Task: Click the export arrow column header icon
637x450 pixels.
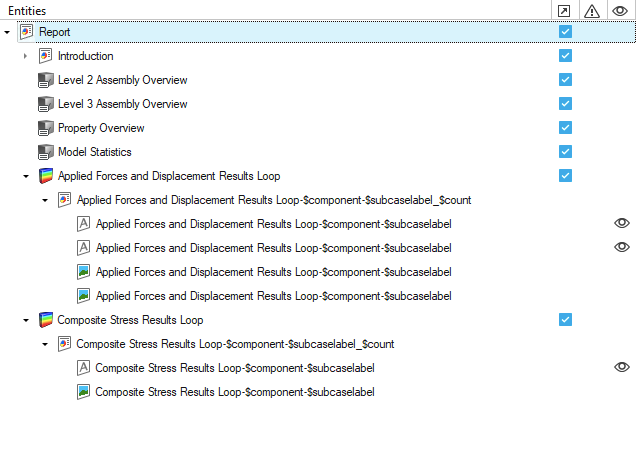Action: pyautogui.click(x=565, y=10)
